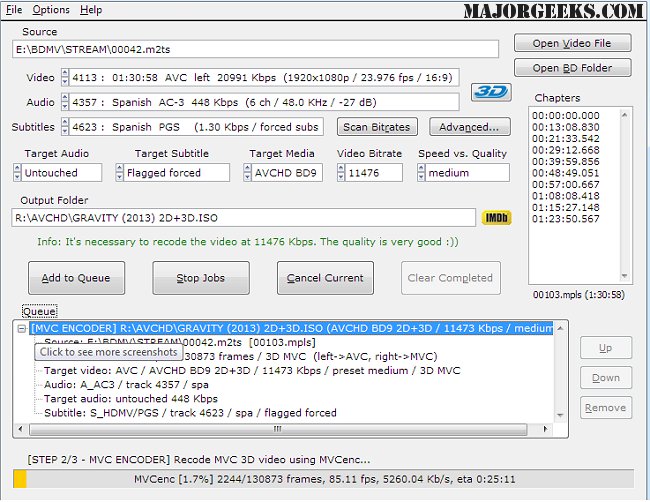650x502 pixels.
Task: Select the AVCHD BD9 Target Media field
Action: pyautogui.click(x=287, y=172)
